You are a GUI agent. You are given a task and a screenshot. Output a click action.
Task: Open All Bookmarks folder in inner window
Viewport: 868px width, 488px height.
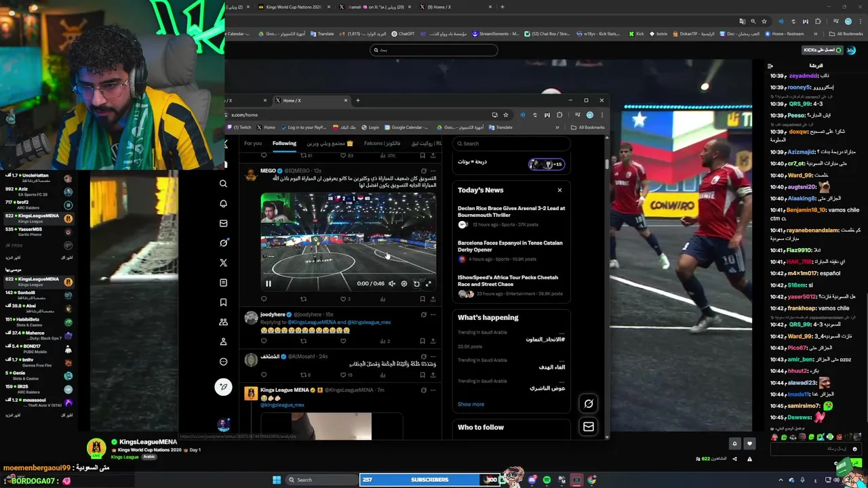[x=587, y=127]
